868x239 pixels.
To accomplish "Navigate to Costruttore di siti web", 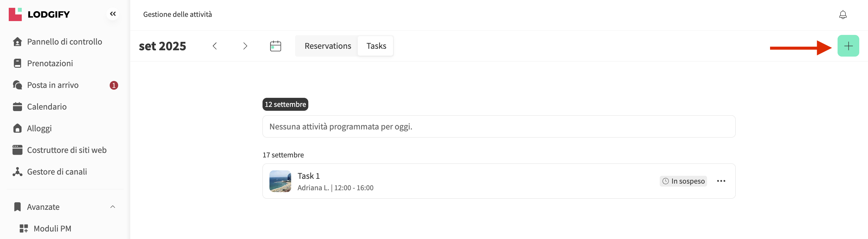I will click(66, 150).
